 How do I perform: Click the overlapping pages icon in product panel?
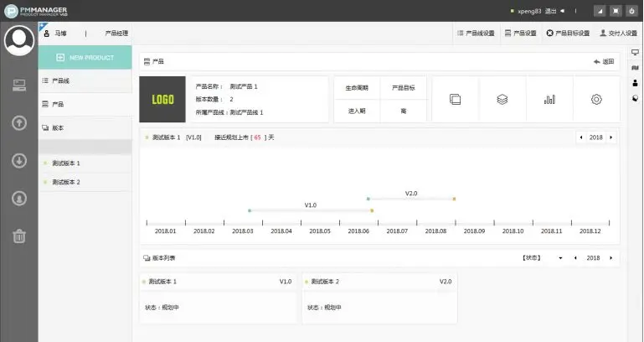(455, 99)
